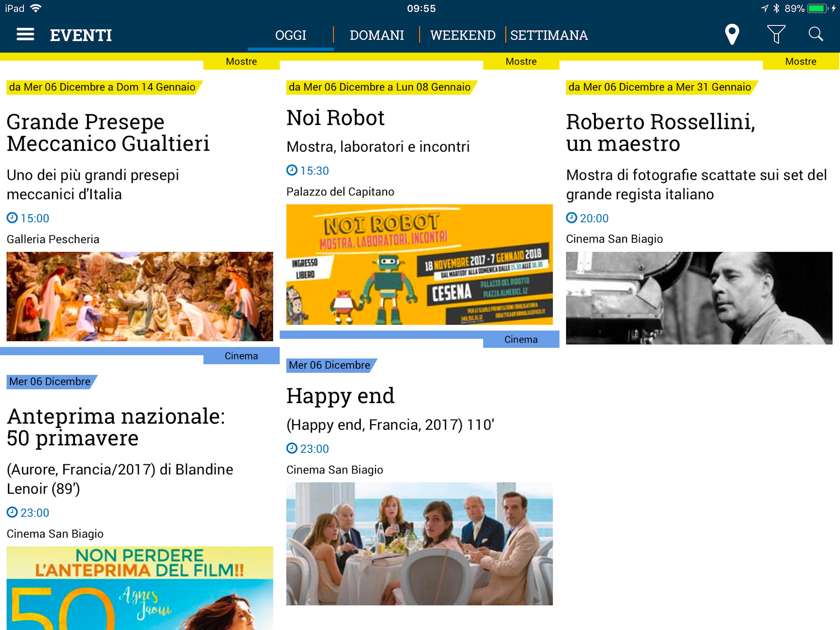Image resolution: width=840 pixels, height=630 pixels.
Task: Tap the nativity scene photo
Action: click(x=140, y=296)
